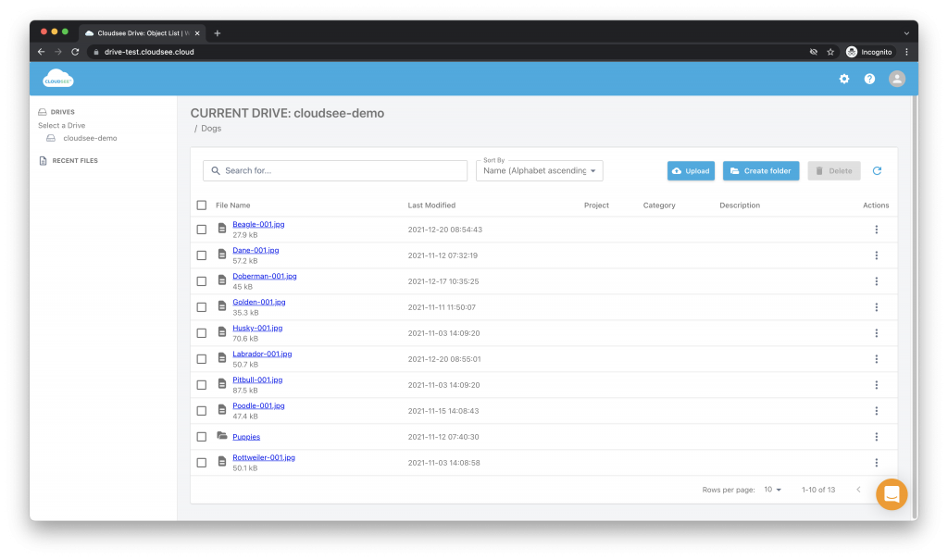Image resolution: width=948 pixels, height=560 pixels.
Task: Open the user profile icon
Action: pos(895,79)
